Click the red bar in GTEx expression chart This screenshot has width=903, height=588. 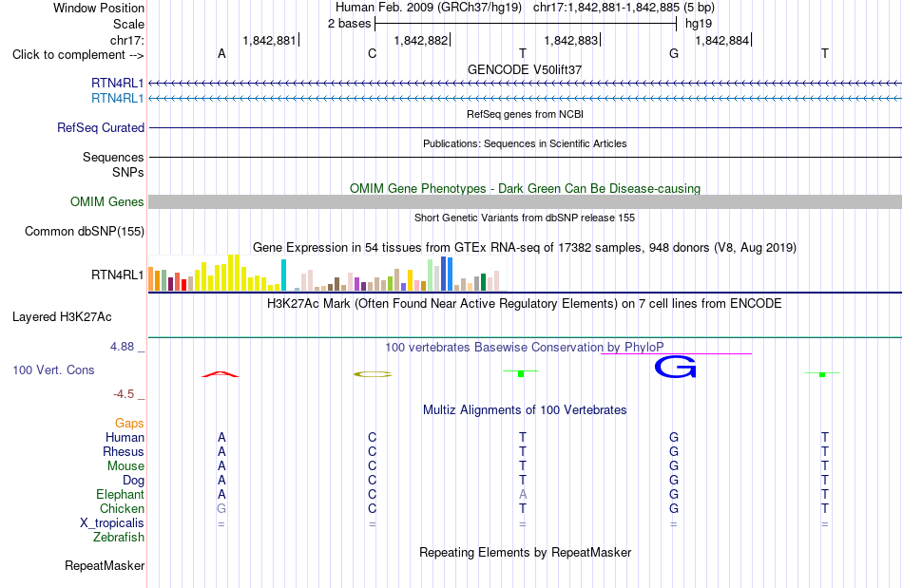click(x=183, y=285)
